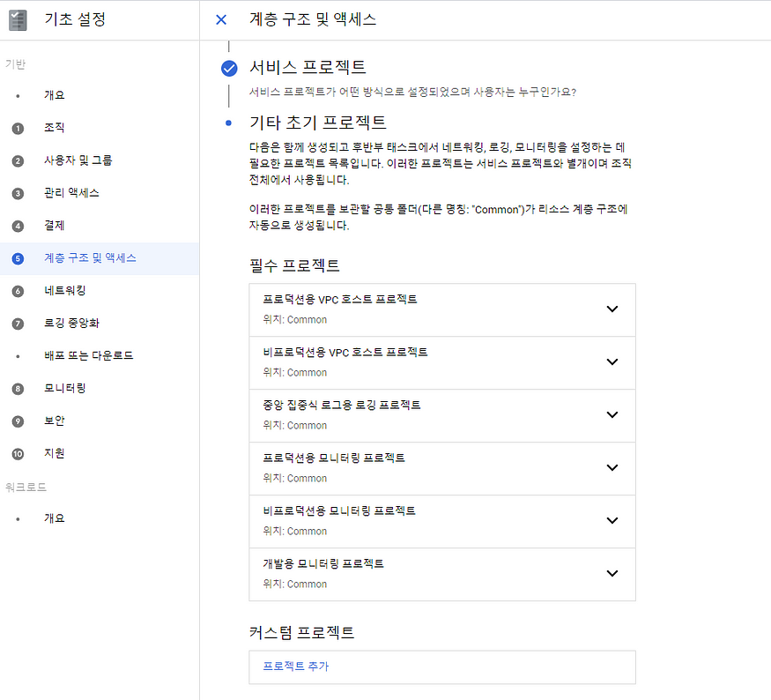The width and height of the screenshot is (771, 700).
Task: Click step 10 number icon for 지원
Action: pos(18,453)
